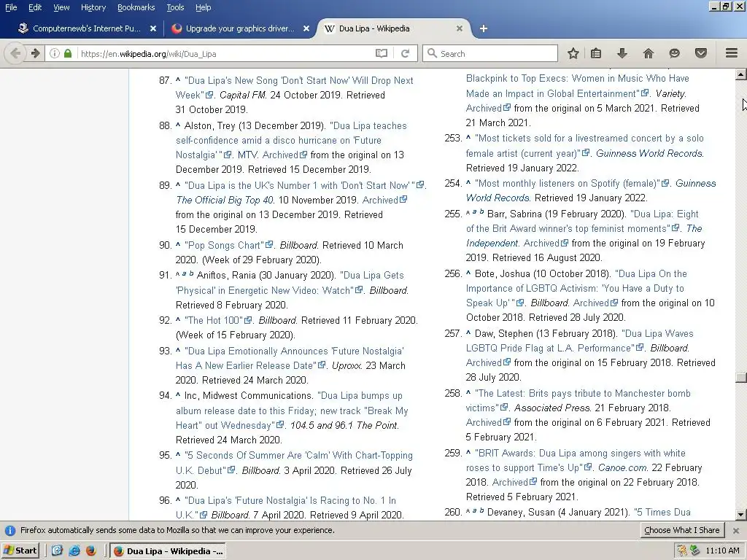Open The Official Big Top 40 link

(225, 200)
